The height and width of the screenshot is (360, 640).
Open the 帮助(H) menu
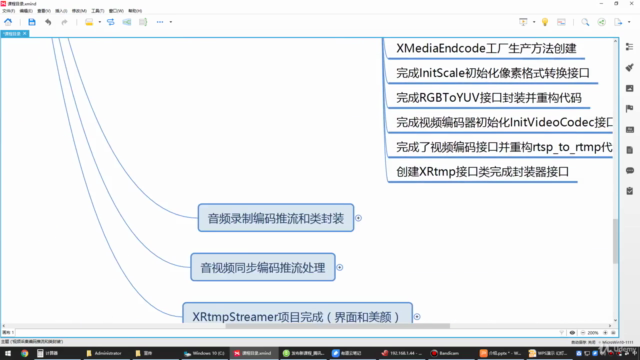click(135, 11)
